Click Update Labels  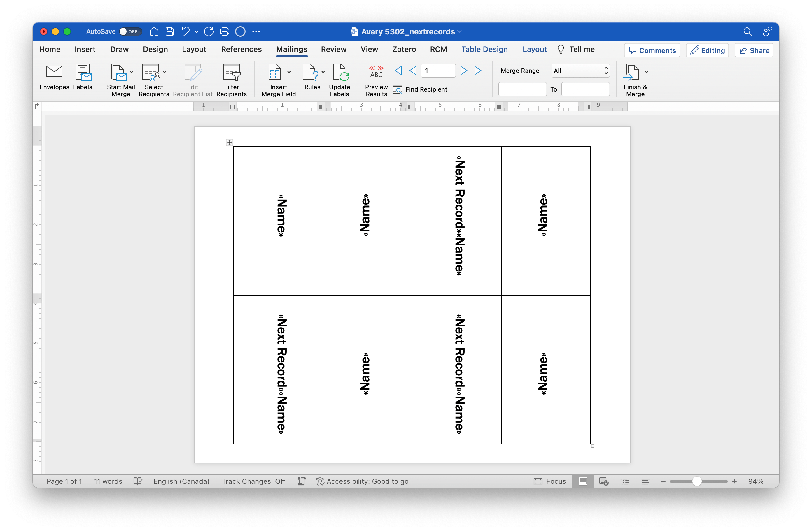pos(339,80)
